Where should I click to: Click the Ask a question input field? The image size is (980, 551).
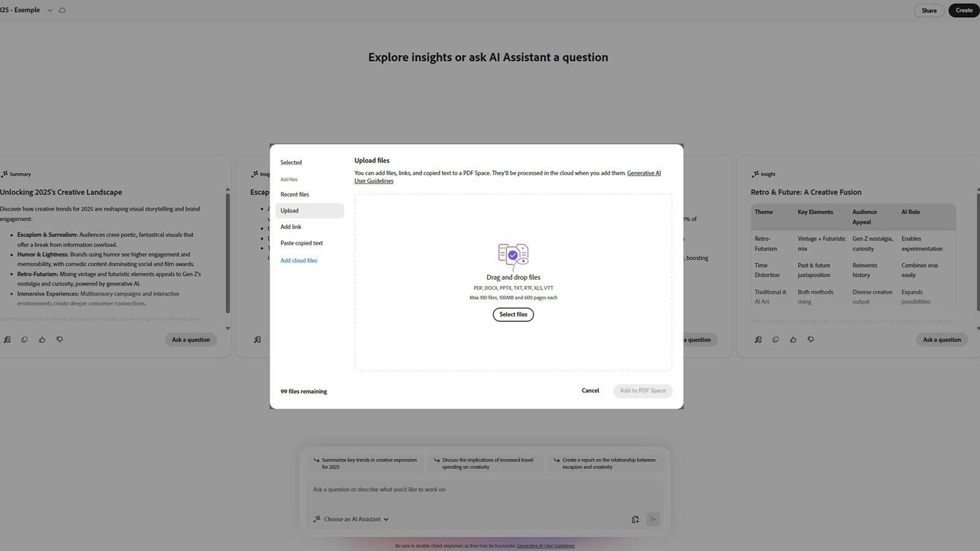click(x=484, y=490)
